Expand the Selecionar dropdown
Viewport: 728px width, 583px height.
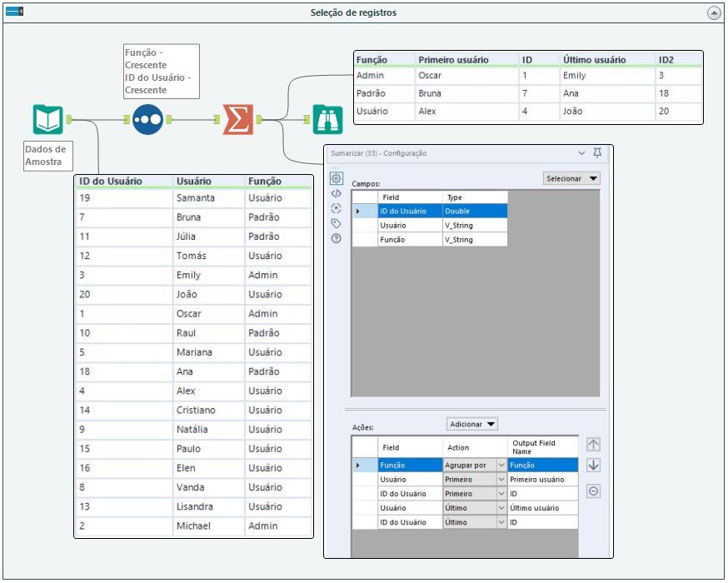pos(571,178)
